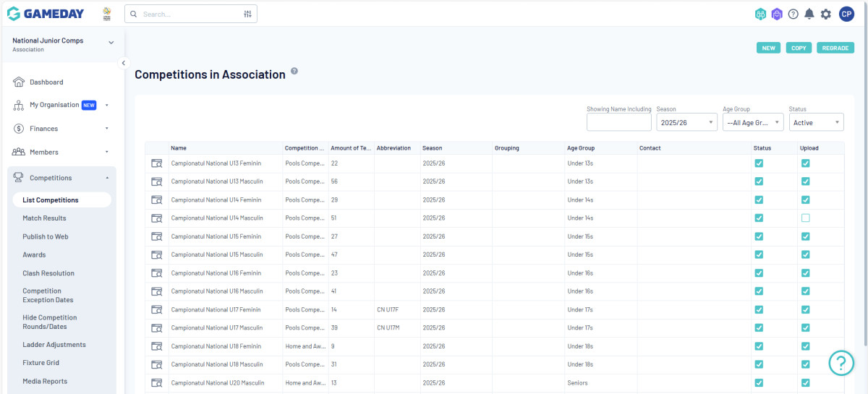Screen dimensions: 868x394
Task: Open CP user profile avatar
Action: tap(847, 14)
